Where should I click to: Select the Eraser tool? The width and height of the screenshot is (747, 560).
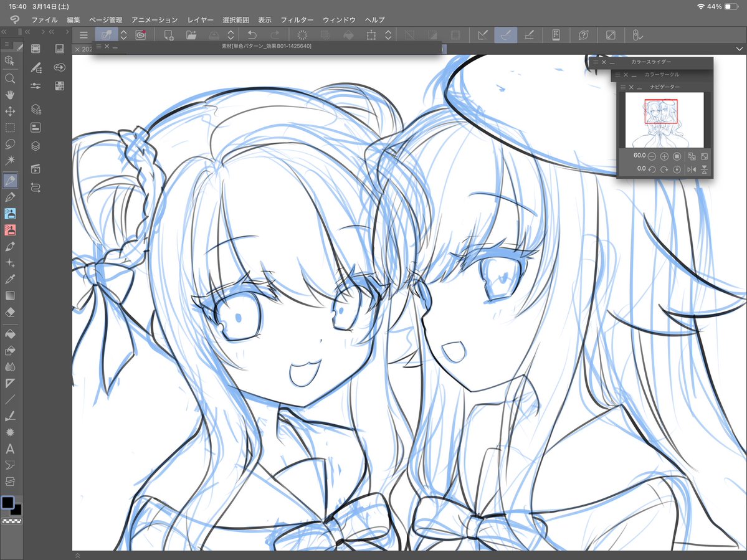point(10,312)
